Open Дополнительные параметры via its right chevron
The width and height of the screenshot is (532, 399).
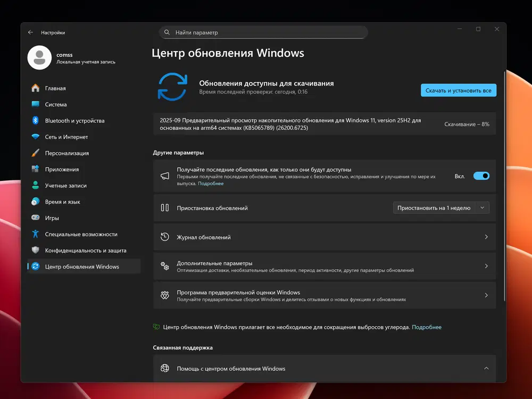pyautogui.click(x=486, y=266)
